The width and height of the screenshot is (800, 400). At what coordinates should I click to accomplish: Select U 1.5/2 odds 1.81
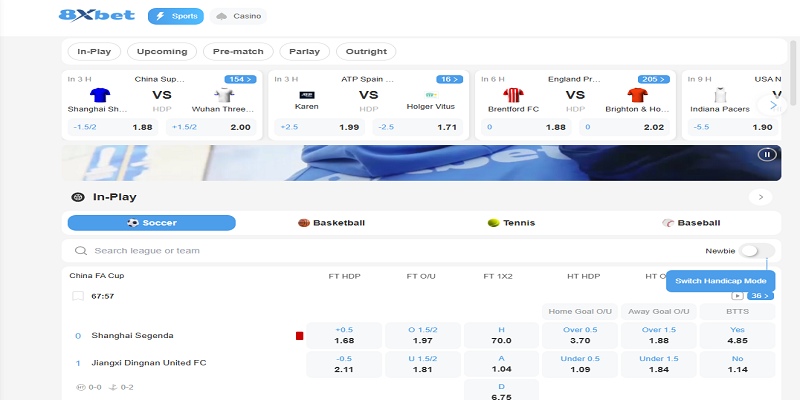tap(422, 364)
